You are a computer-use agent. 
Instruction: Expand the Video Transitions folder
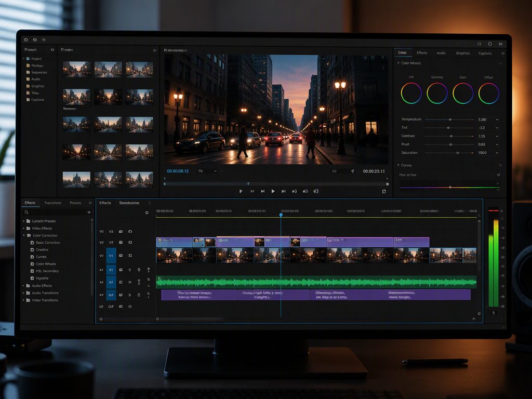pos(24,300)
